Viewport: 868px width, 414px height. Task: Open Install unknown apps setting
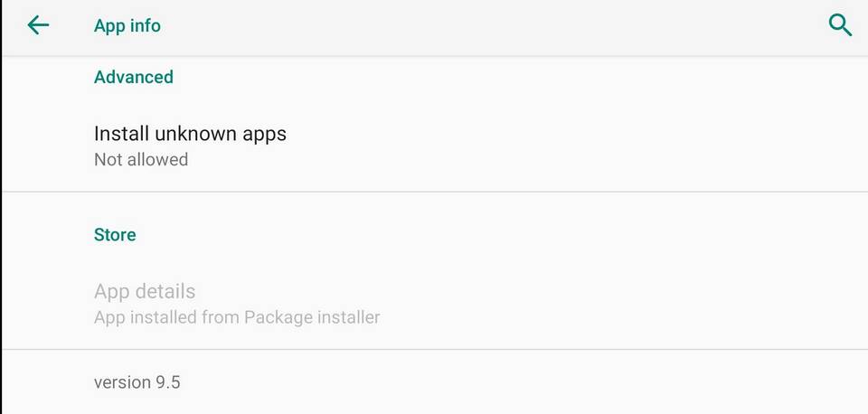[435, 146]
